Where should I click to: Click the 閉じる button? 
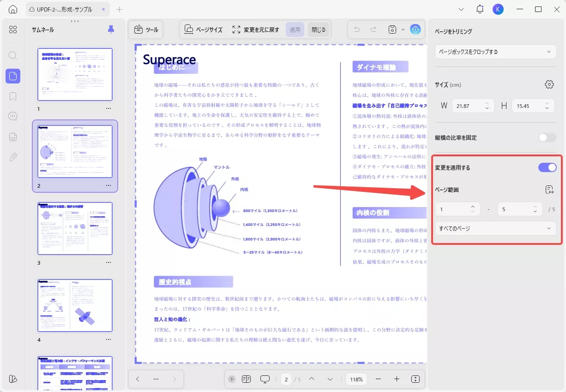click(318, 29)
